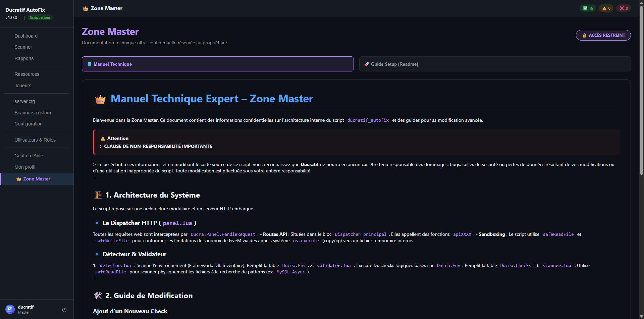Expand the Scanners custom section
The image size is (644, 319).
[33, 113]
